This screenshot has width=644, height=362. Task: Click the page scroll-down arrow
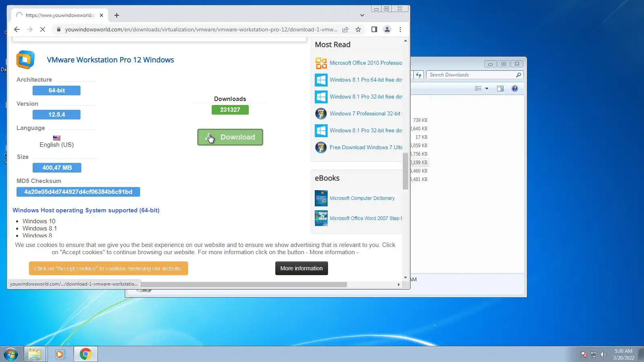tap(405, 278)
